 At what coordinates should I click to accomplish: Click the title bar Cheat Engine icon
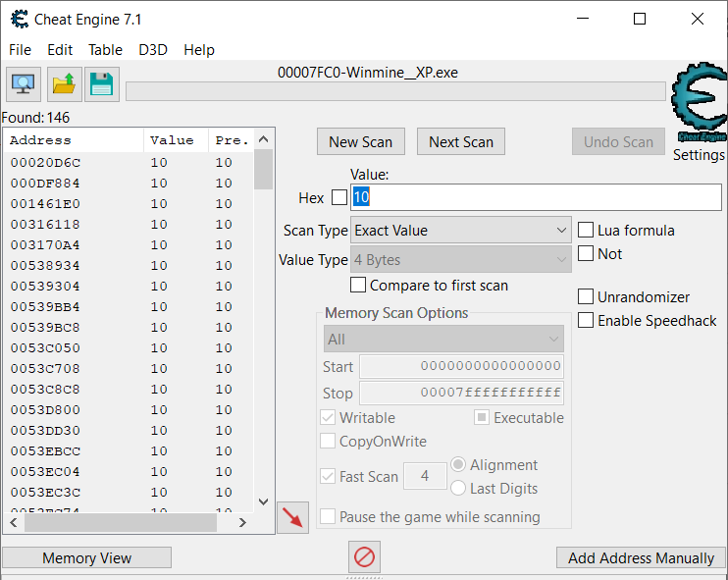point(20,19)
